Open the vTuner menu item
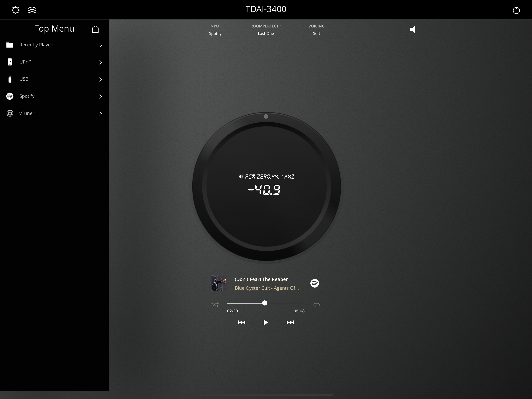The width and height of the screenshot is (532, 399). (54, 113)
